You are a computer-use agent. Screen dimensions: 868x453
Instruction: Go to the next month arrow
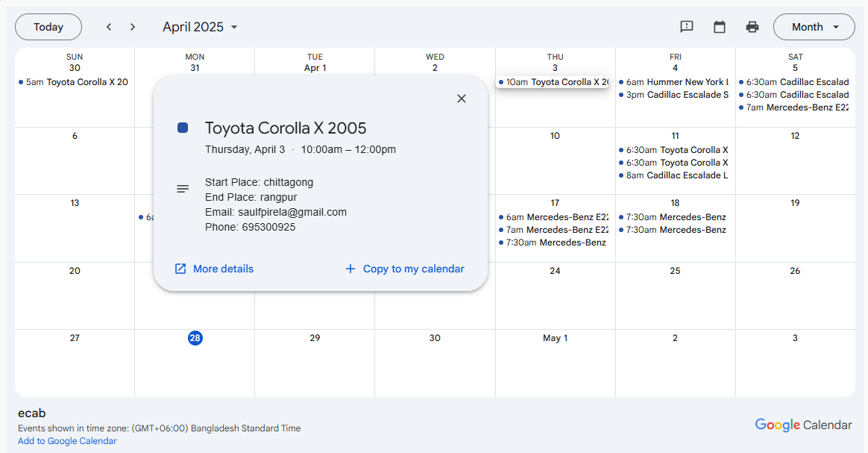coord(132,27)
